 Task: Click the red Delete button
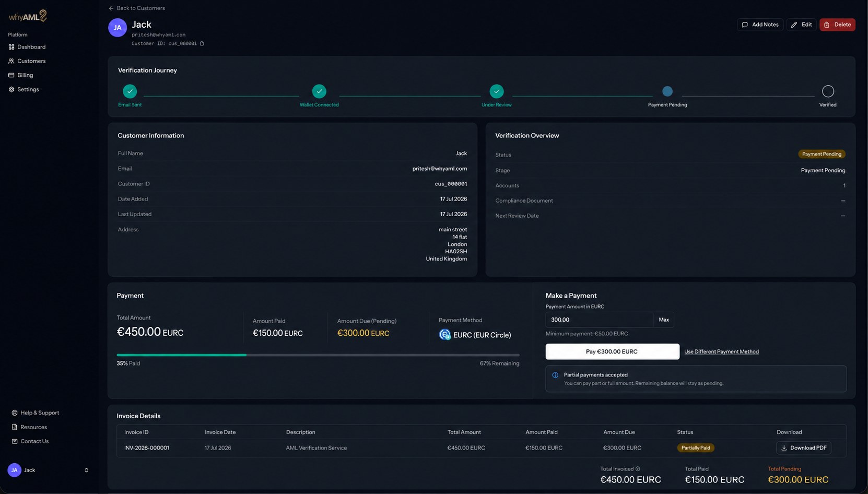point(837,25)
